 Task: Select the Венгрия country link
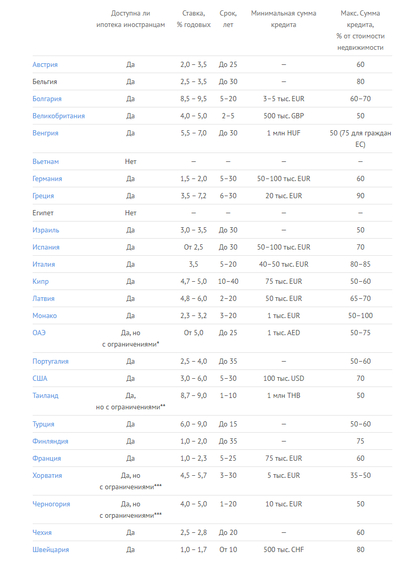[x=45, y=133]
